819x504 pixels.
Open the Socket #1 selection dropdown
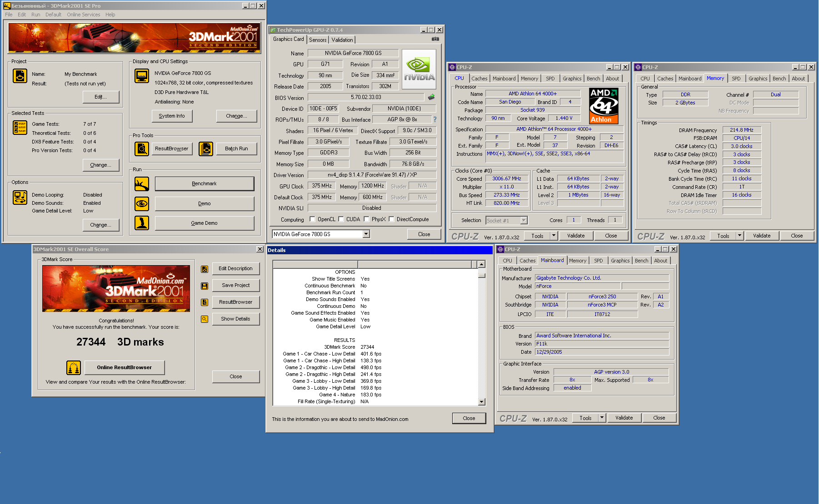point(524,220)
